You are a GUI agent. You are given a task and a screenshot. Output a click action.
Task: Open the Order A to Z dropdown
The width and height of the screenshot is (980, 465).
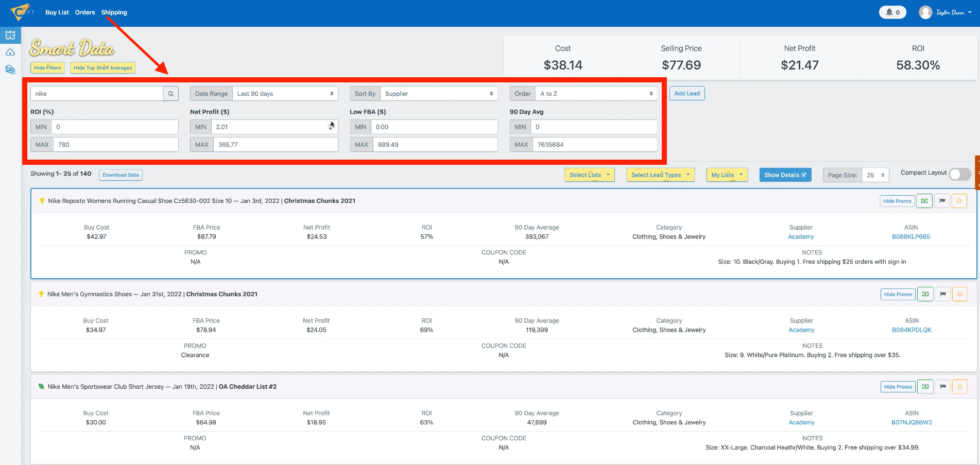click(596, 94)
